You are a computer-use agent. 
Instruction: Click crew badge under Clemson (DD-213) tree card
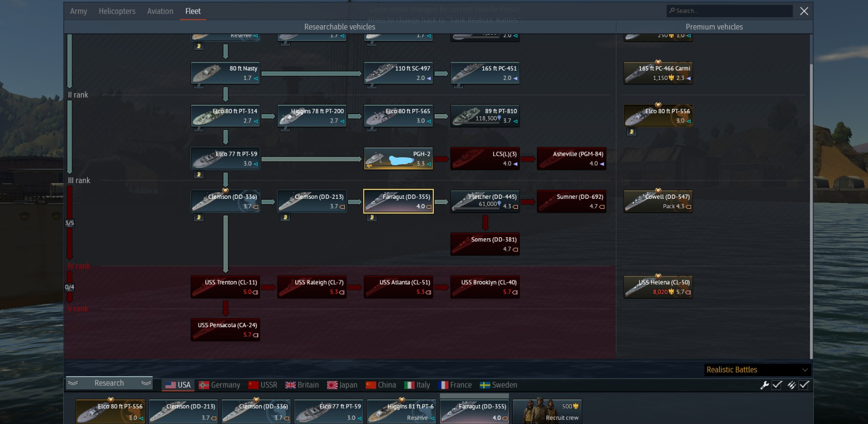tap(285, 217)
